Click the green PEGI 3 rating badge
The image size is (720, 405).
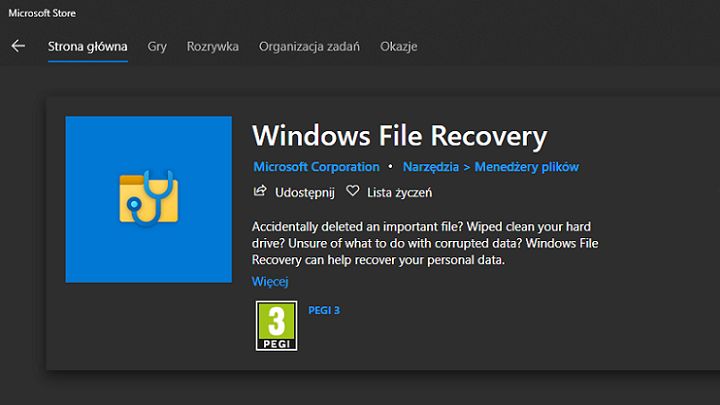(276, 326)
